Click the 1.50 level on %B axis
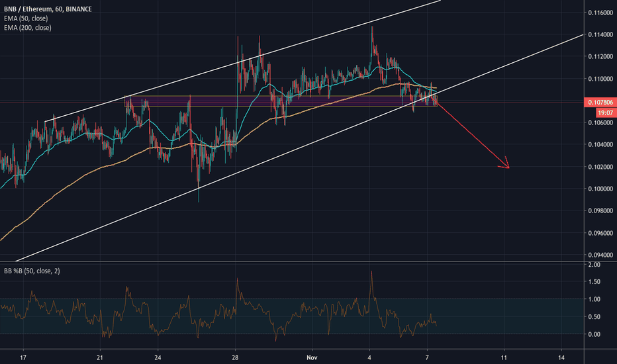This screenshot has height=364, width=617. (x=594, y=281)
